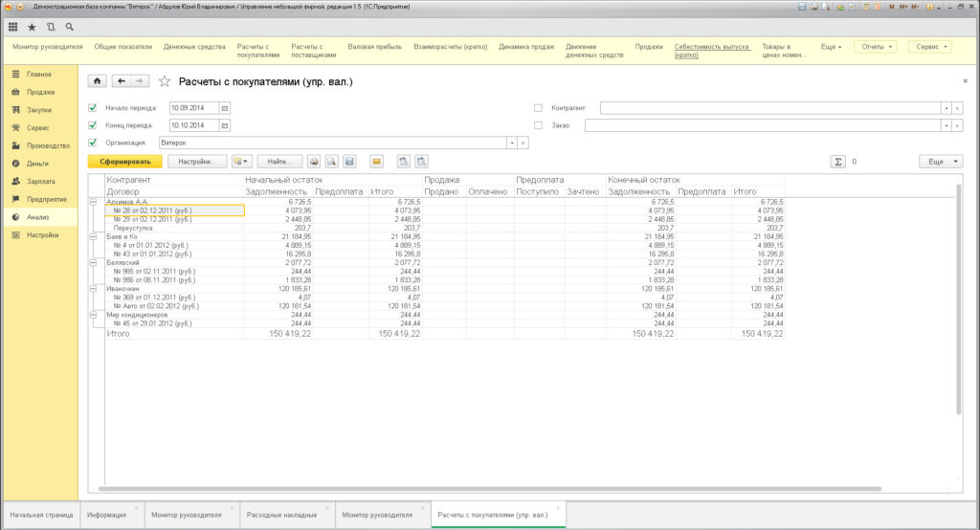Collapse the Белявский group
Image resolution: width=980 pixels, height=530 pixels.
click(93, 263)
